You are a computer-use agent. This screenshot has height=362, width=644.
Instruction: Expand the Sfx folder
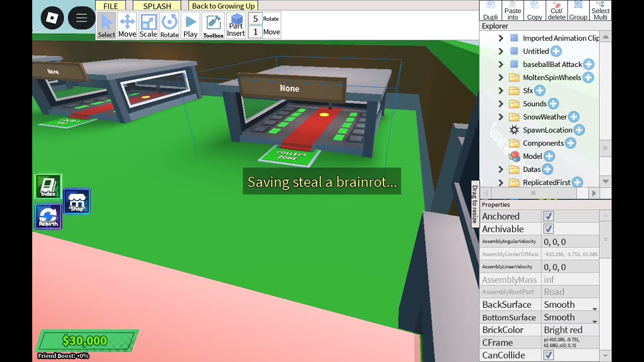501,90
